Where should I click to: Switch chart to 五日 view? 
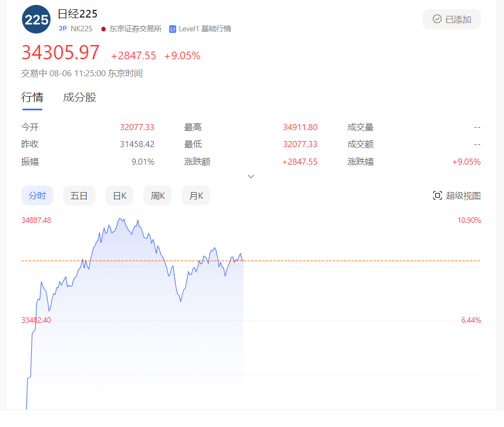coord(79,195)
